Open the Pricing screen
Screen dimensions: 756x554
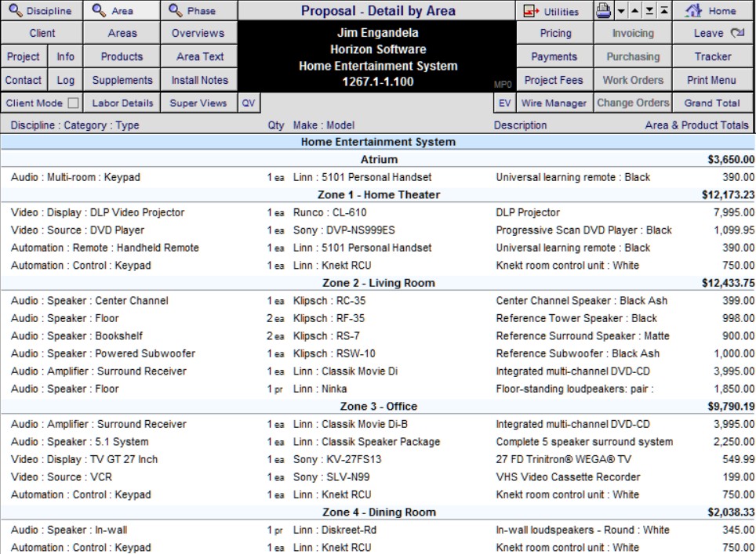coord(554,33)
